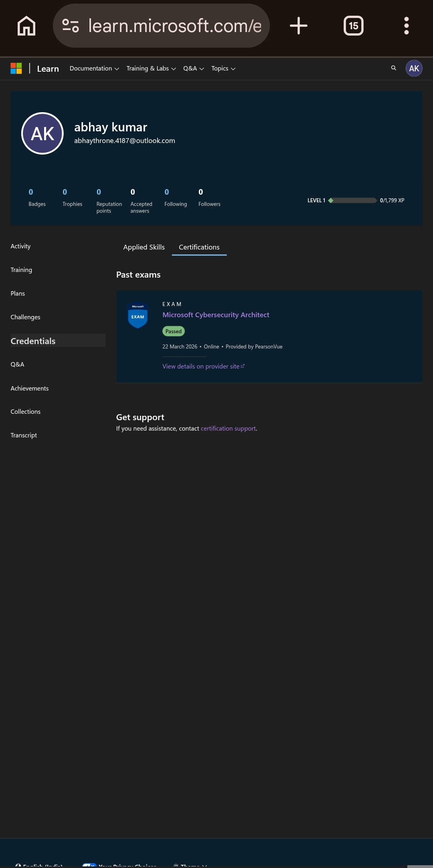
Task: Open the browser three-dot menu
Action: coord(407,26)
